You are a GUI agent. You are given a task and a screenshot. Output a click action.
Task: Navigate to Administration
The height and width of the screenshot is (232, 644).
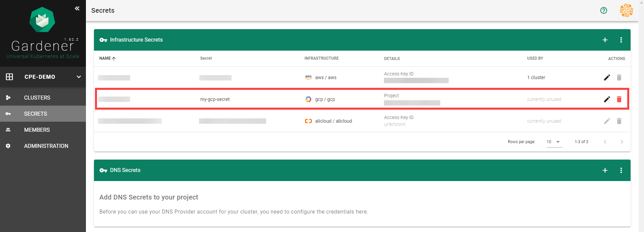(46, 146)
